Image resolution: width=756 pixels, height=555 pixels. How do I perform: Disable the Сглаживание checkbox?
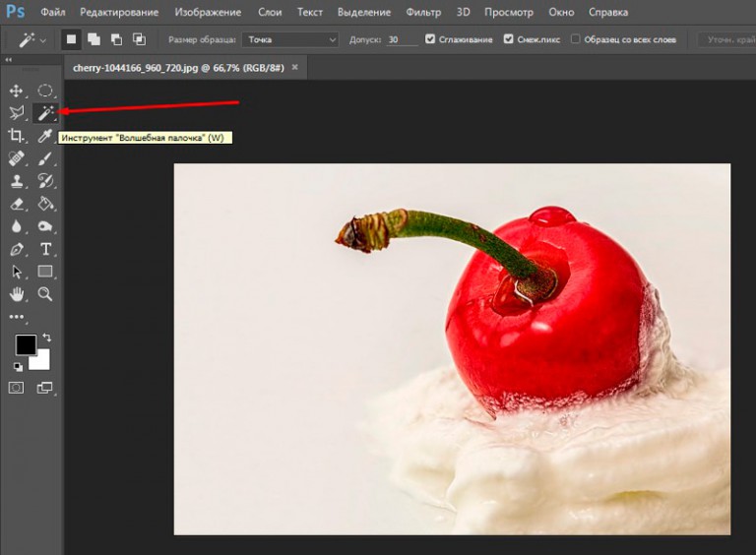coord(431,39)
